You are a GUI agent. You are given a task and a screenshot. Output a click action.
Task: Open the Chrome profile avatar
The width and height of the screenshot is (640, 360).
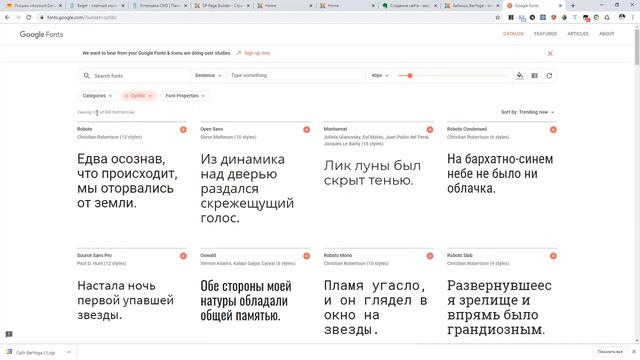coord(622,18)
